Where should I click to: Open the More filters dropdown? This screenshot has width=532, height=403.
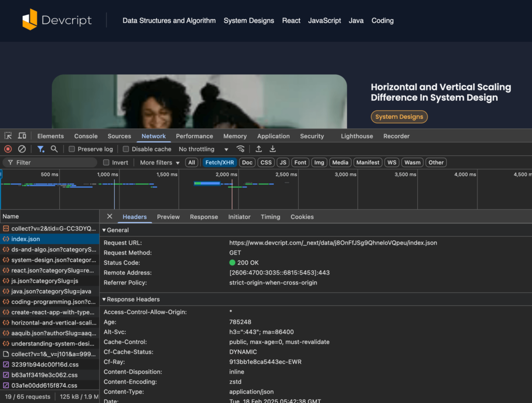pos(156,162)
